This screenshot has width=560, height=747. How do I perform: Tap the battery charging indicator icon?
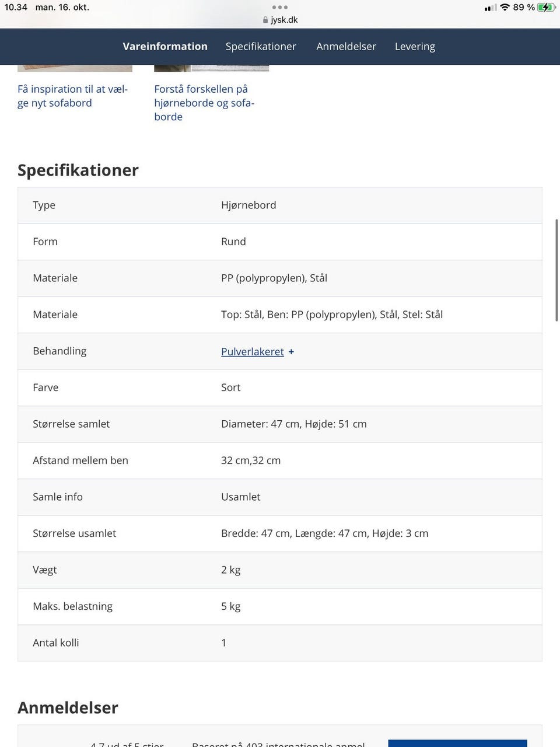[x=546, y=7]
